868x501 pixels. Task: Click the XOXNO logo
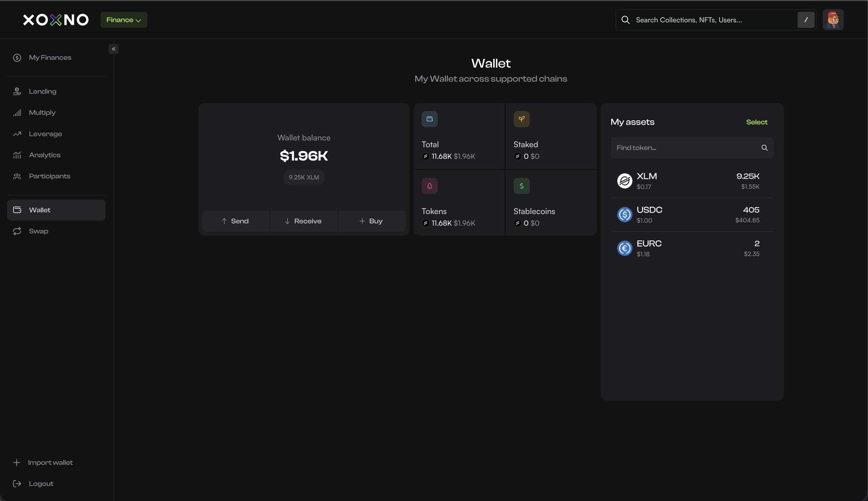pyautogui.click(x=56, y=20)
